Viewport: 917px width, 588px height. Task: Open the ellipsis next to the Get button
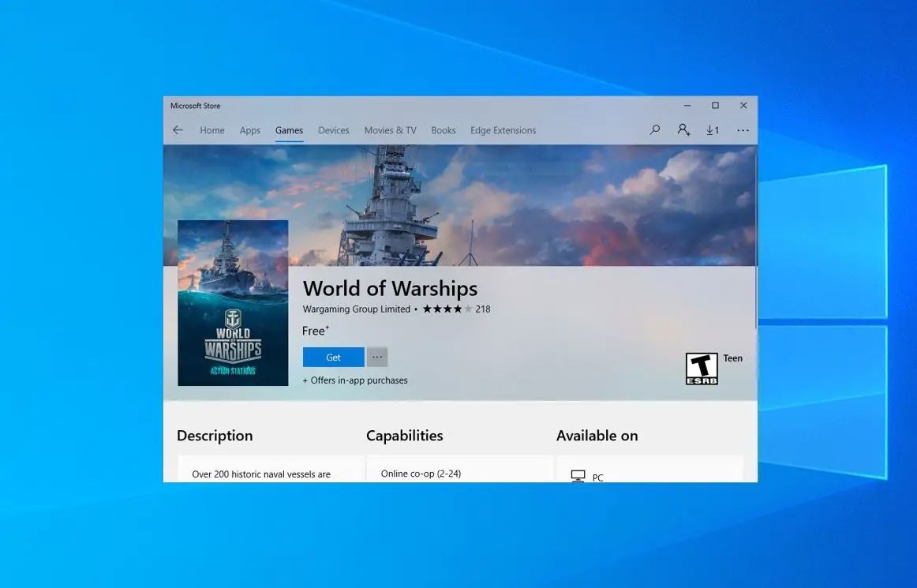tap(377, 357)
